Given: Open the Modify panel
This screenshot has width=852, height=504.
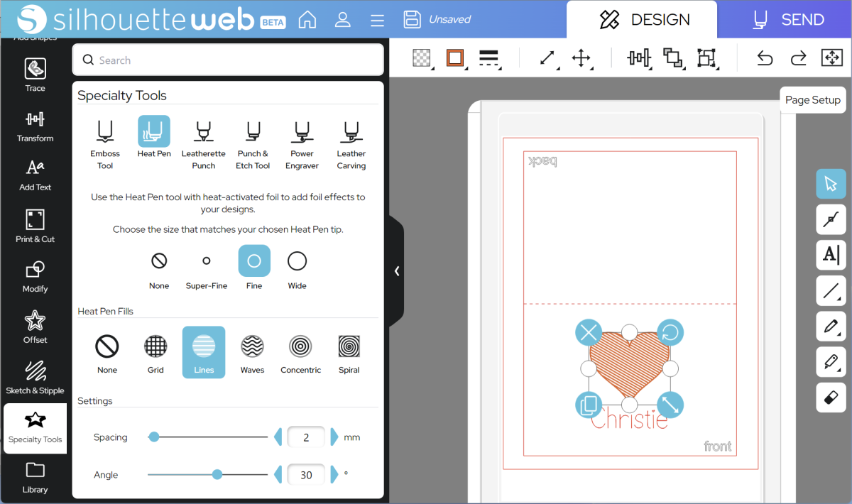Looking at the screenshot, I should click(x=35, y=277).
